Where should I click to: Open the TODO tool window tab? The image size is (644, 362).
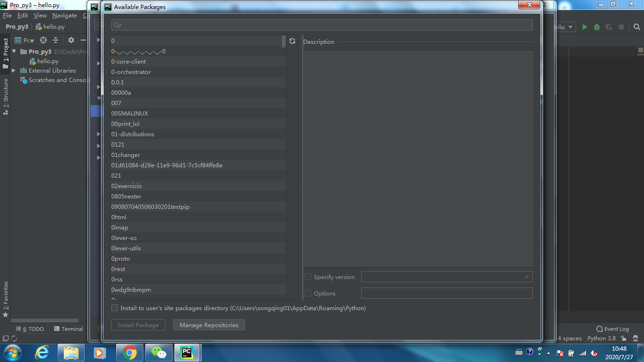coord(30,329)
